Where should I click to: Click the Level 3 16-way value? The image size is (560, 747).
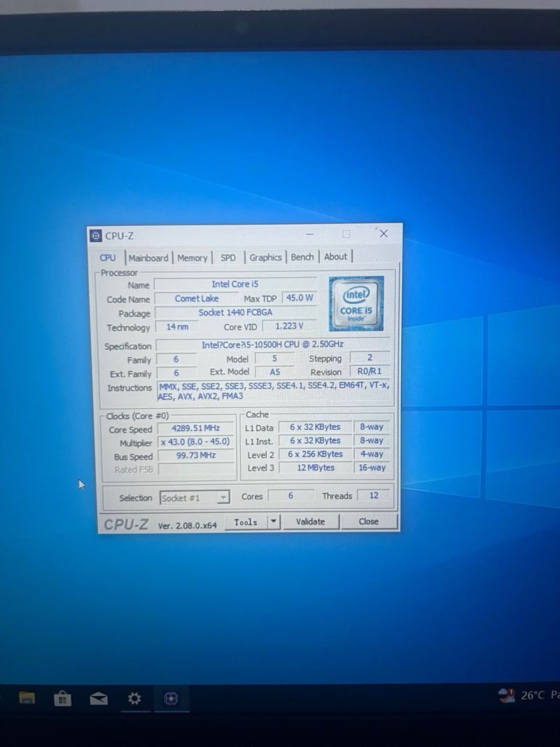pos(372,468)
